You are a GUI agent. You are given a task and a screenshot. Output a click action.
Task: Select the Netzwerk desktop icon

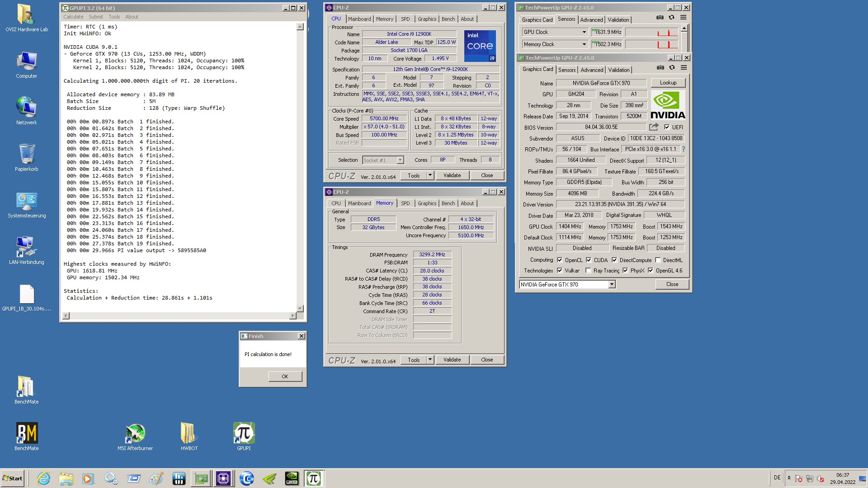pyautogui.click(x=26, y=111)
